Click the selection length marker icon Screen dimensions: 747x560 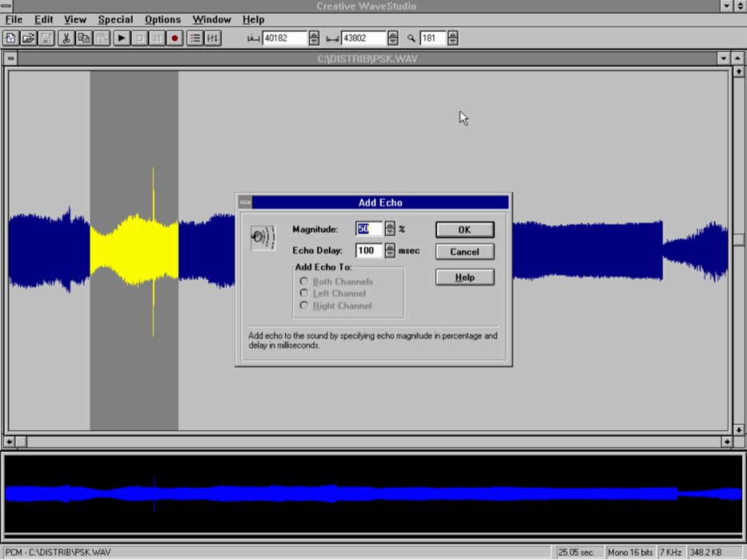332,39
